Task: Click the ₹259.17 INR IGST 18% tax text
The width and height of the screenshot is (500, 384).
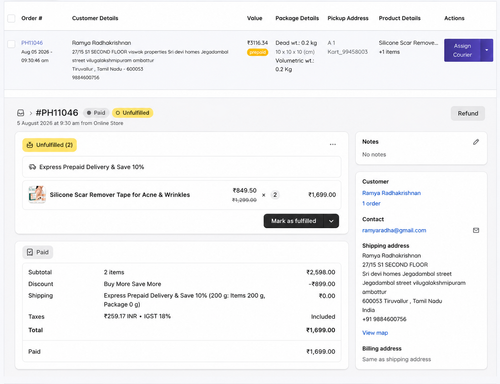Action: (137, 316)
